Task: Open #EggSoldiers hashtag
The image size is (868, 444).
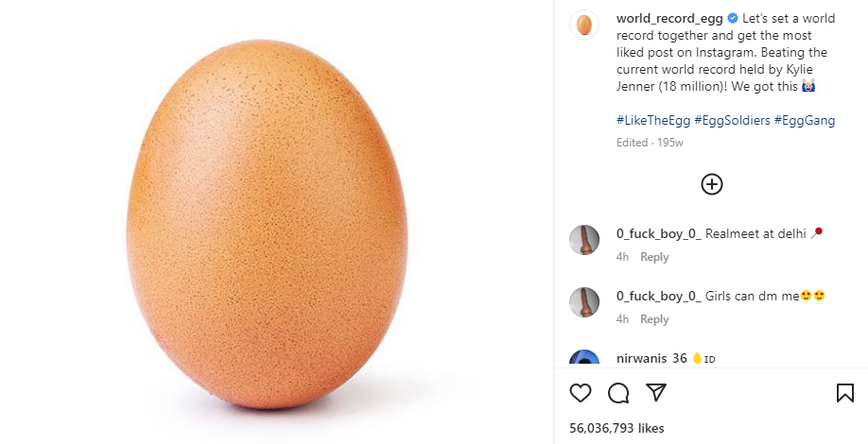Action: [x=734, y=121]
